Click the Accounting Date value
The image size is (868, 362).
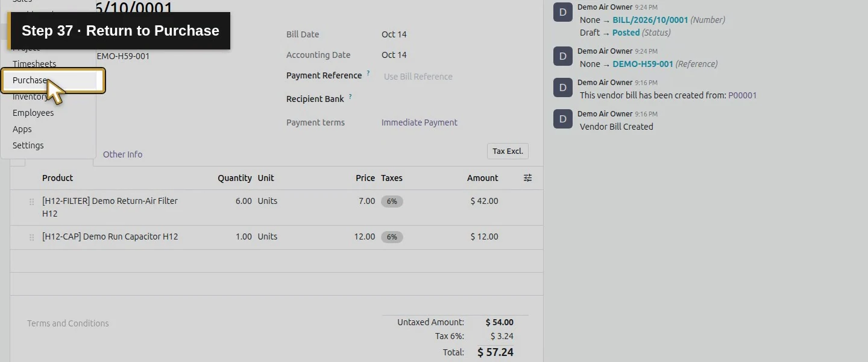[394, 55]
